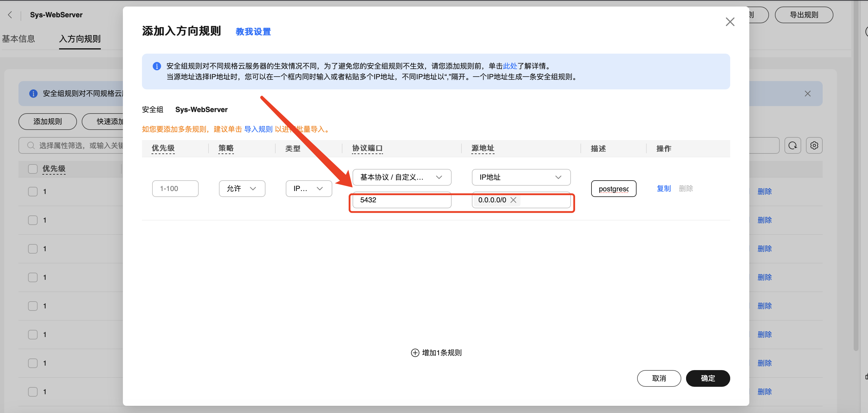
Task: Open the 教我设置 help link
Action: pos(253,32)
